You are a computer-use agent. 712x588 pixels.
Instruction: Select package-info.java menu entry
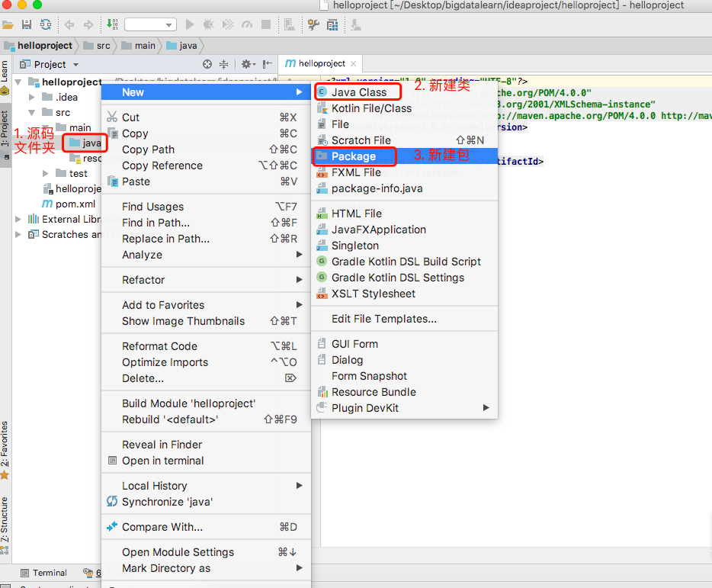point(404,188)
